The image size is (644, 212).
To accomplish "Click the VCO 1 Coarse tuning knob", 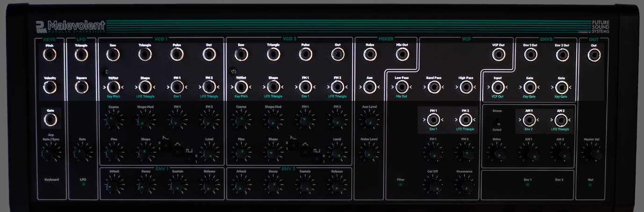I will click(x=113, y=120).
